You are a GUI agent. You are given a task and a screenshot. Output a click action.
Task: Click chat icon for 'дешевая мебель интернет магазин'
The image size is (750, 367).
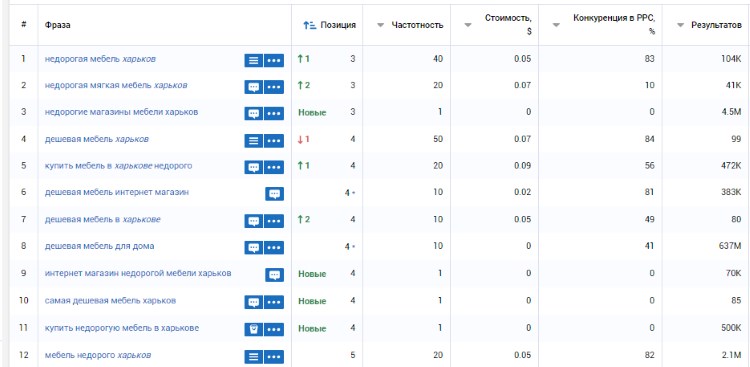(275, 194)
